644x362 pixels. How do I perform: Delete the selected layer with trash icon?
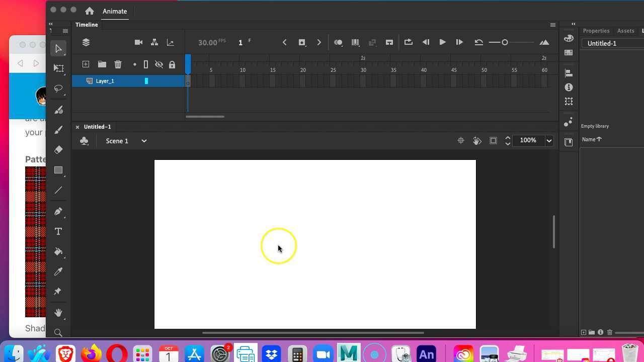tap(118, 64)
